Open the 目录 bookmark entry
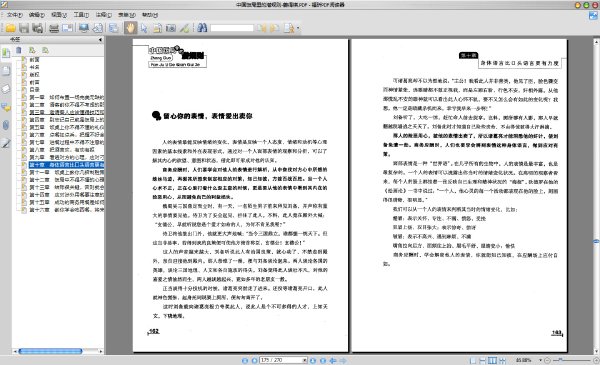600x365 pixels. coord(34,90)
